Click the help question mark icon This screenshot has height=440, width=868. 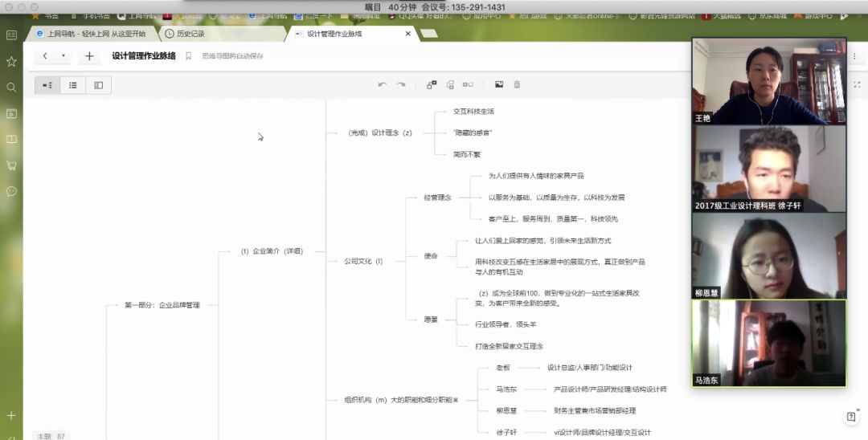tap(850, 417)
